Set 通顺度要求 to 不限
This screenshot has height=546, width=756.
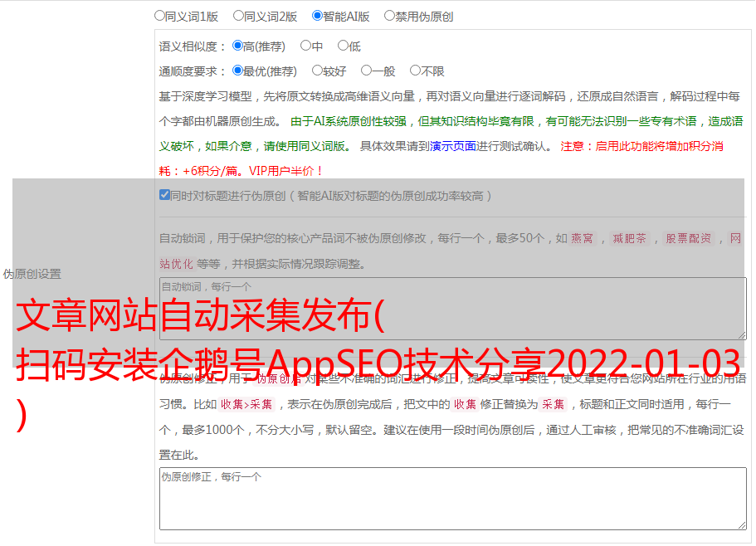click(x=415, y=71)
